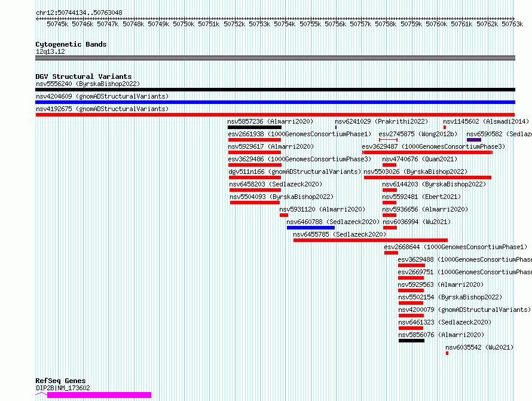
Task: Select the DIP2B|NM_173602 gene label
Action: (x=63, y=388)
